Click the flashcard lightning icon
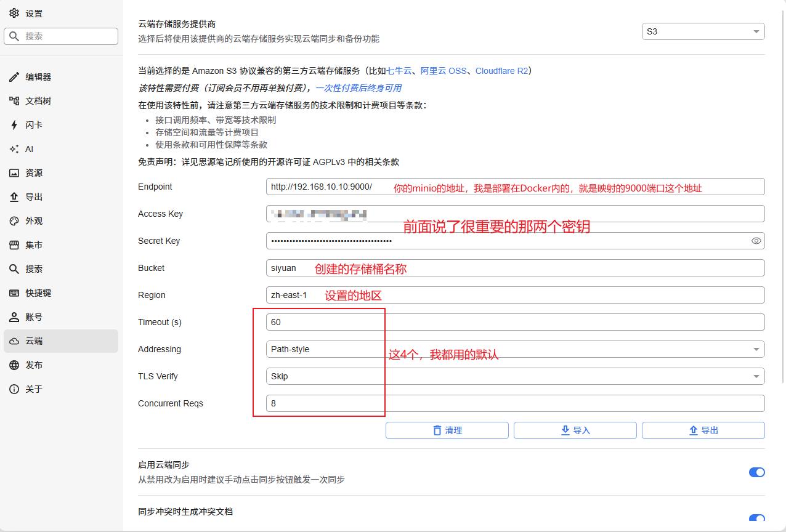The width and height of the screenshot is (786, 532). pos(14,125)
